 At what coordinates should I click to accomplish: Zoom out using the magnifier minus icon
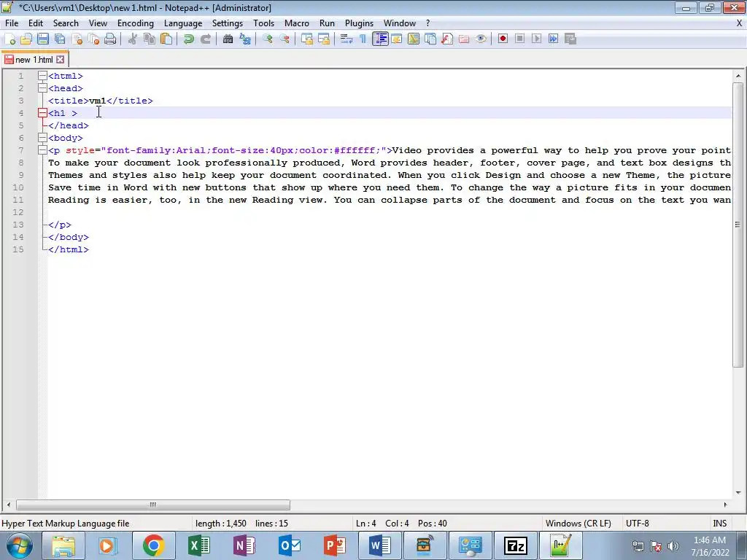pos(285,39)
